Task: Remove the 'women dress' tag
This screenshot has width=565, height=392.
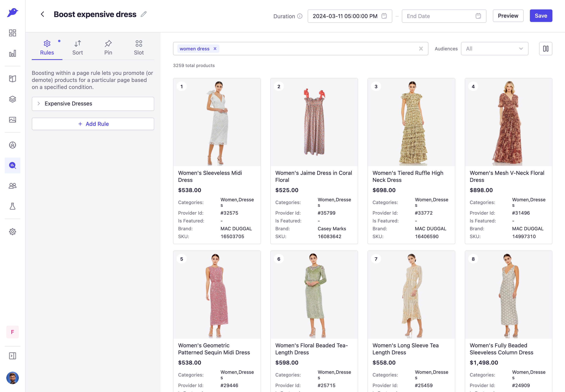Action: (x=215, y=49)
